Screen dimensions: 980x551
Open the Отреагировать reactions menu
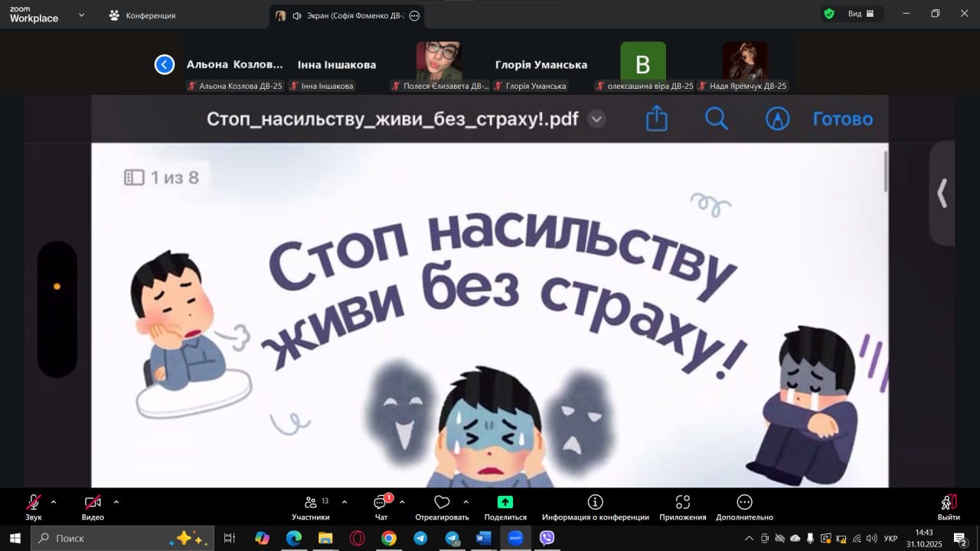pyautogui.click(x=442, y=507)
